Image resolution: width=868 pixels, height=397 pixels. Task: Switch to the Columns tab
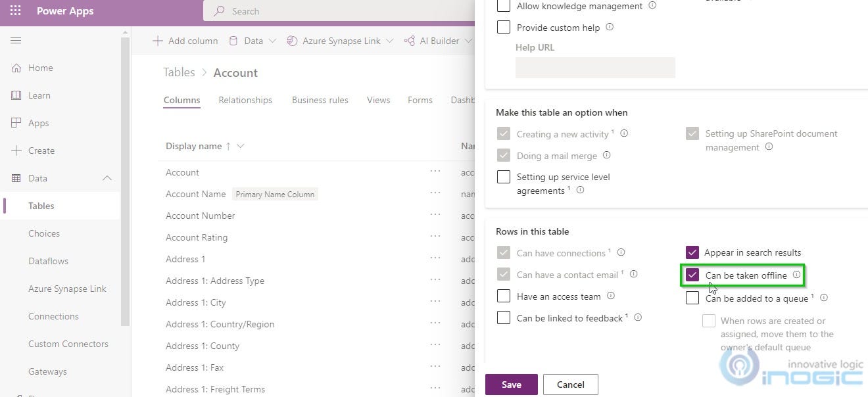pos(181,100)
